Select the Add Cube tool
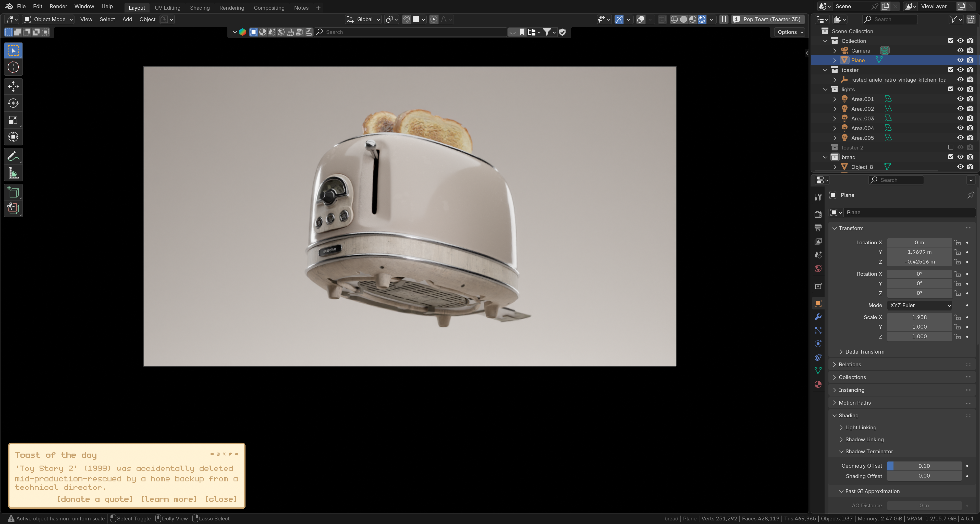980x524 pixels. (x=13, y=192)
